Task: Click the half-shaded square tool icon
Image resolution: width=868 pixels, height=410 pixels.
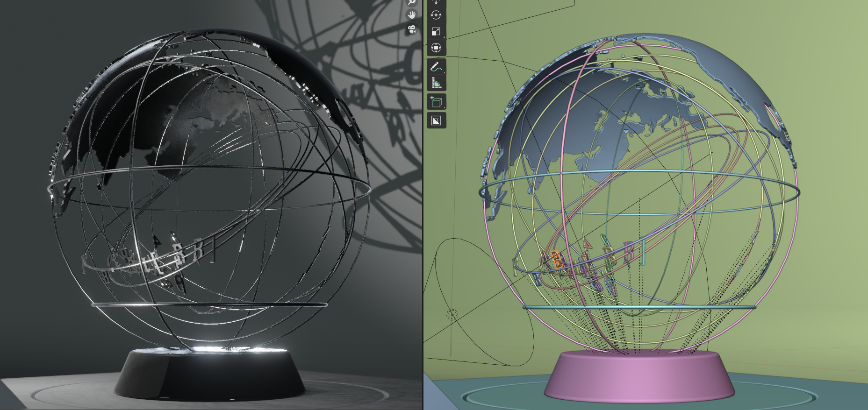Action: (436, 120)
